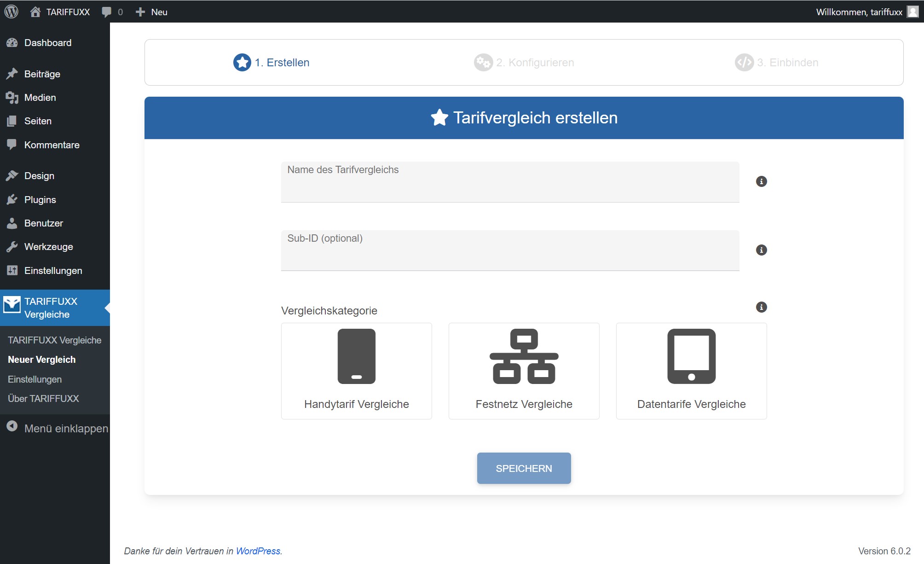The height and width of the screenshot is (564, 924).
Task: Open Einstellungen under the TARIFFUXX submenu
Action: 35,379
